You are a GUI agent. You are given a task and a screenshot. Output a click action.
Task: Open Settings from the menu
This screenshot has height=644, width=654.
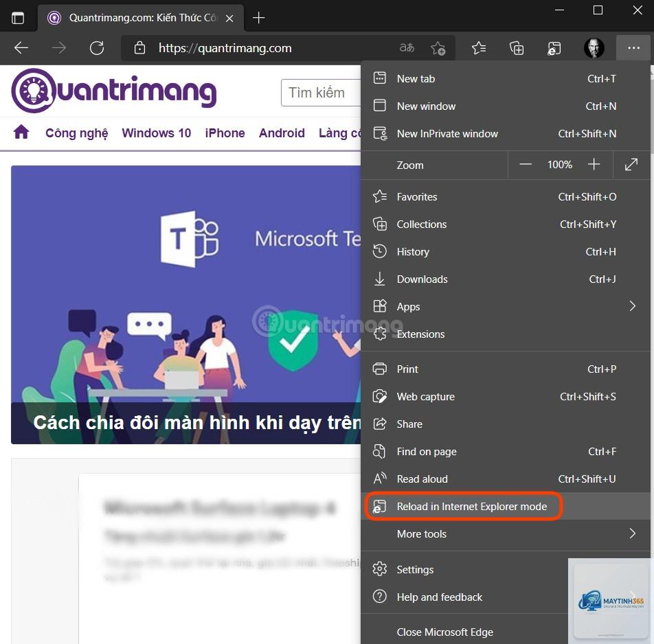[x=464, y=570]
